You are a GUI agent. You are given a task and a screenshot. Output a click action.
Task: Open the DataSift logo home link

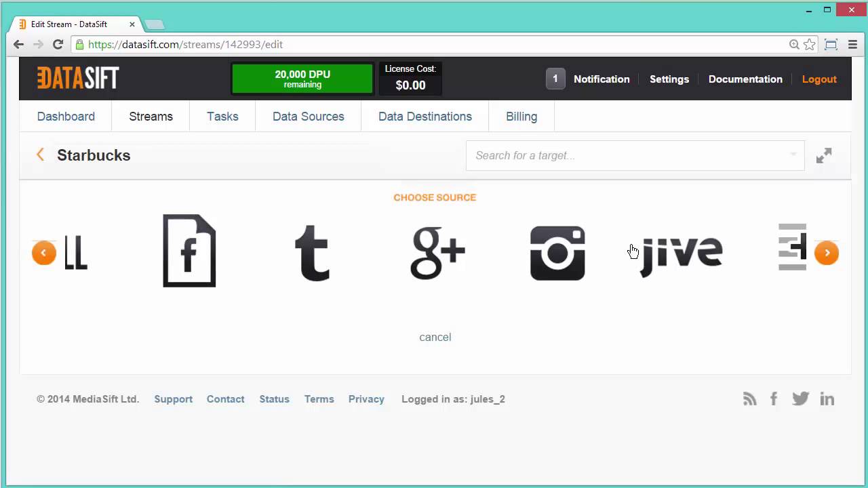[x=78, y=79]
